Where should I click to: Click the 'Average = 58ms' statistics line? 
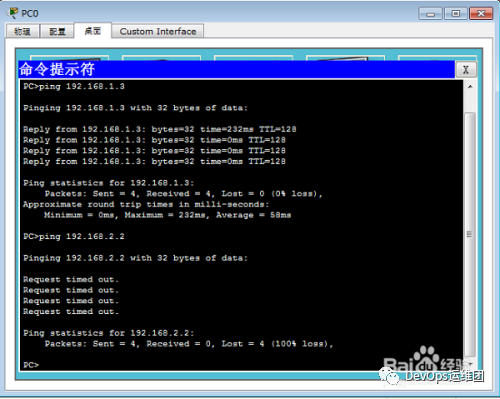pos(168,215)
